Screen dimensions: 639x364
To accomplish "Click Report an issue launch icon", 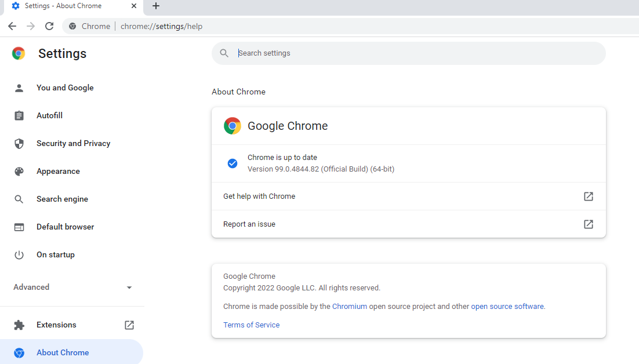I will coord(589,224).
